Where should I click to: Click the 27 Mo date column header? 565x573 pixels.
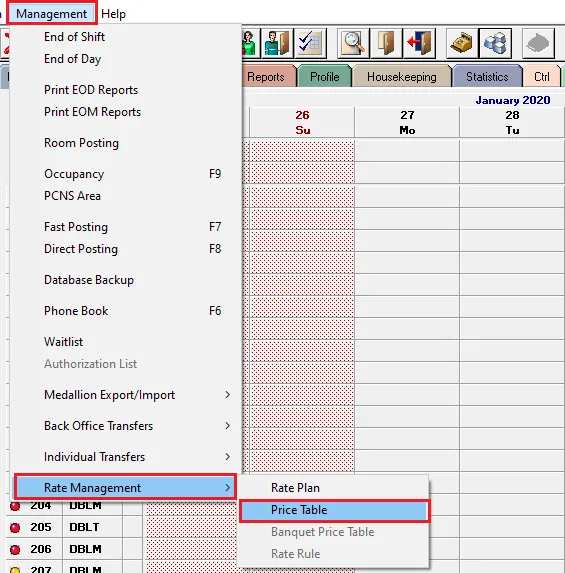coord(407,122)
